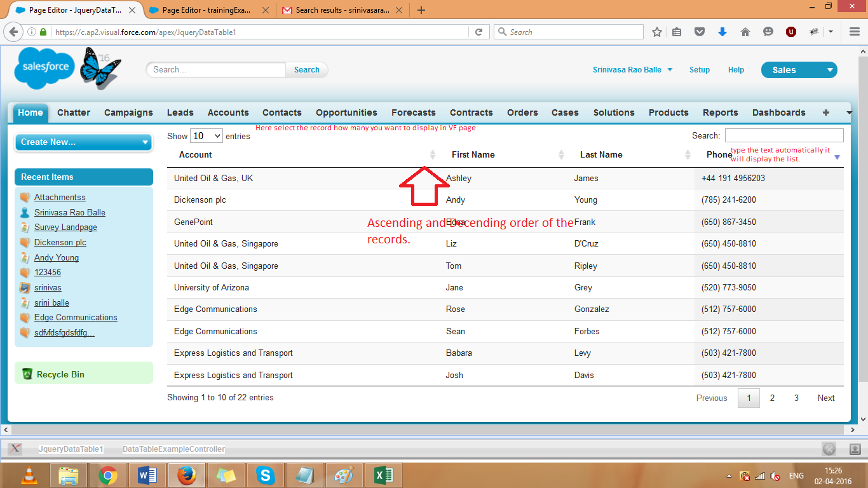Click the Search button
This screenshot has width=868, height=488.
coord(306,70)
